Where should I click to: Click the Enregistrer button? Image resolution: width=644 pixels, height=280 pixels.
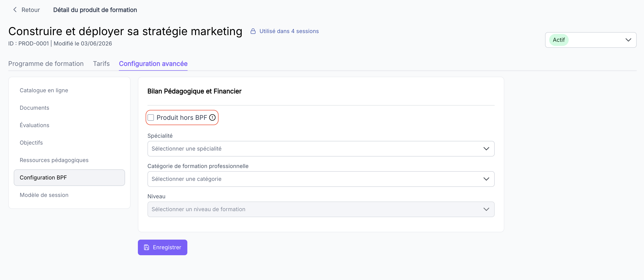tap(163, 247)
